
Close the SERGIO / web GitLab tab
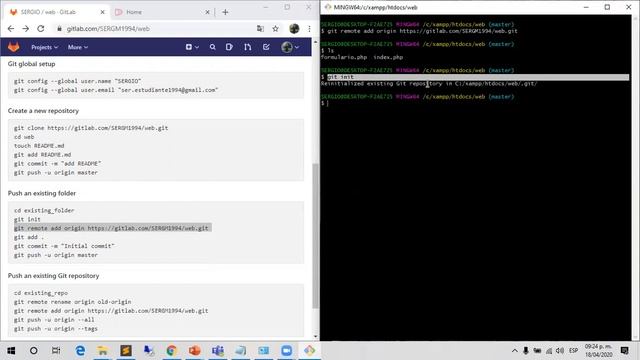(102, 12)
